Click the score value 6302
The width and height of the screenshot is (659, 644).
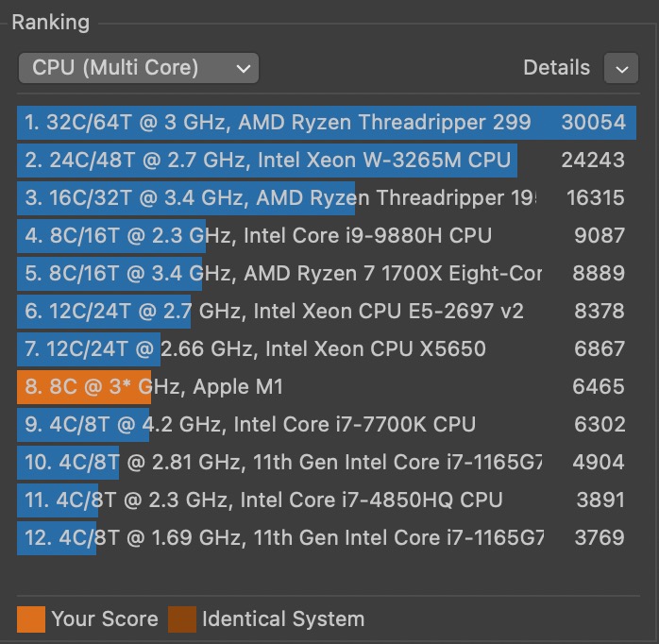[x=600, y=425]
